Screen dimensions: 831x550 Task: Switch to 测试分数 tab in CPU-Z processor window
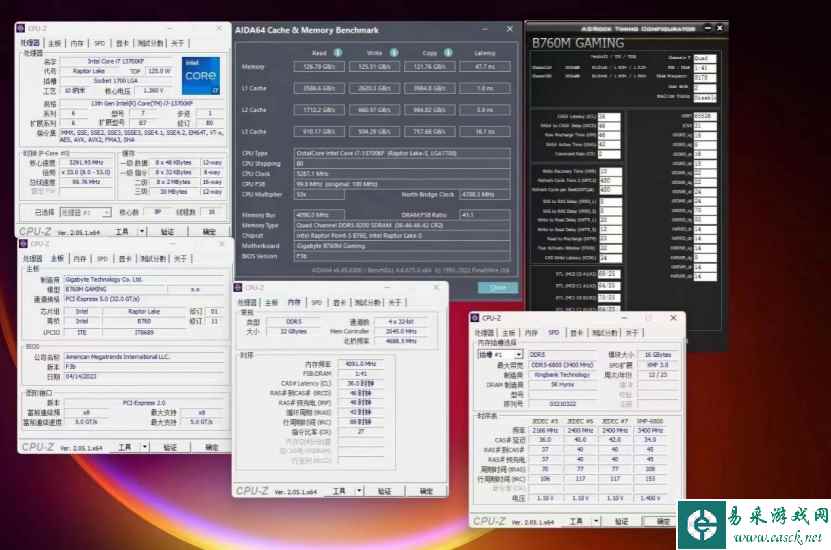pos(151,43)
